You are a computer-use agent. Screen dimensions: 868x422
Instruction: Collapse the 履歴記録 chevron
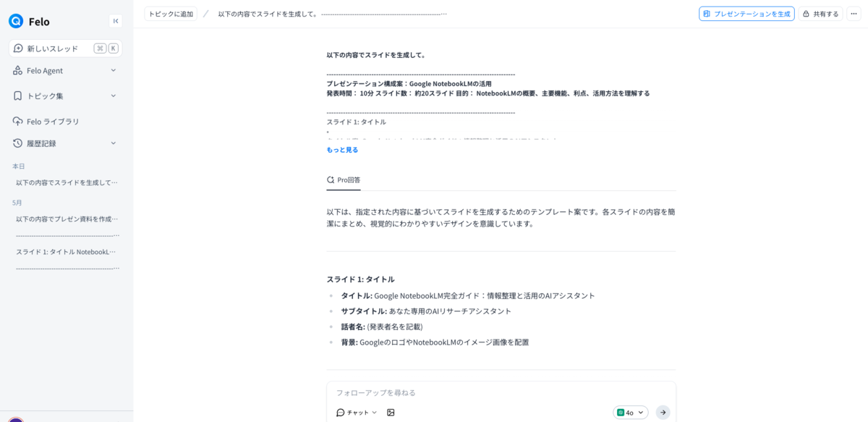pos(113,143)
